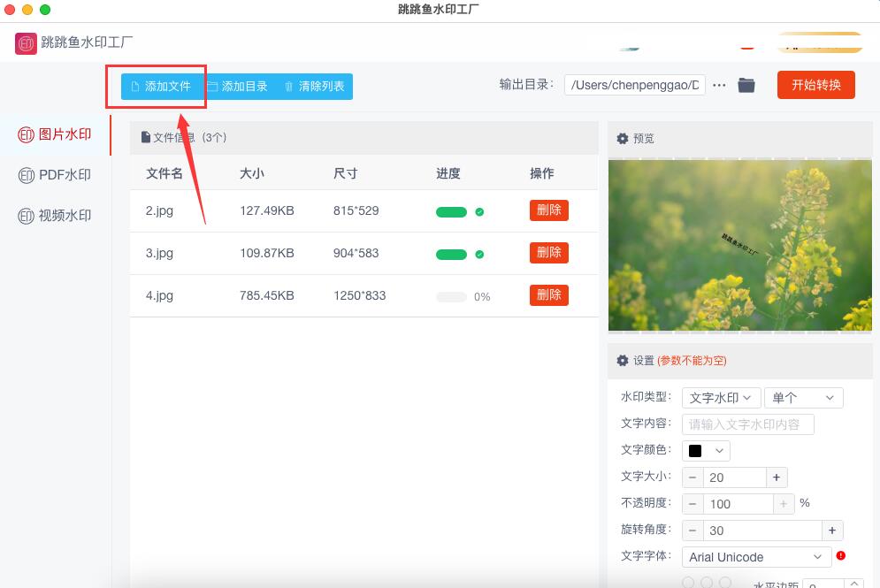
Task: Click the 904*583 dimension cell
Action: pyautogui.click(x=356, y=253)
